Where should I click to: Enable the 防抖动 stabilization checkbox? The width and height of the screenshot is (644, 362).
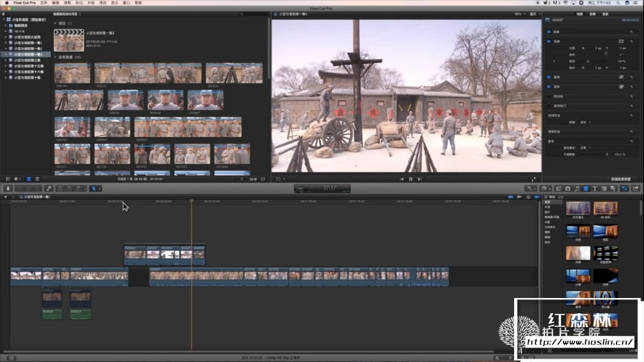(x=548, y=96)
